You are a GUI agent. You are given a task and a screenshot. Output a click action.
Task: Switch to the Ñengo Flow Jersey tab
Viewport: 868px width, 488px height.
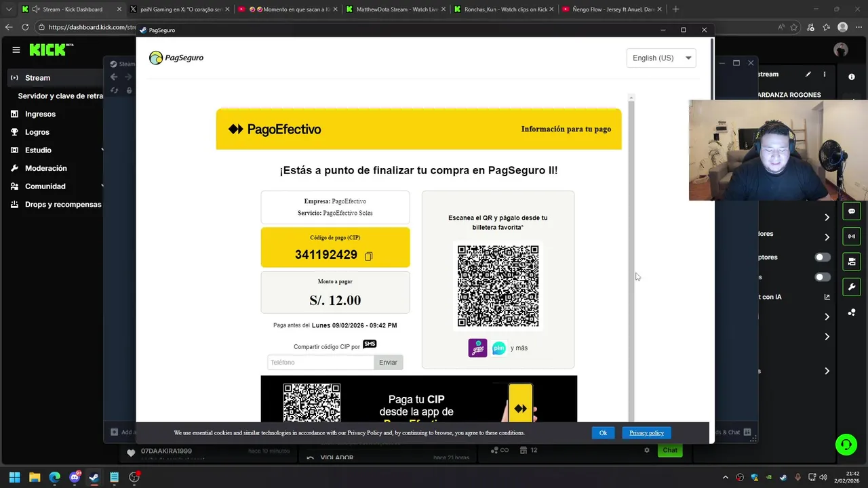(x=612, y=9)
